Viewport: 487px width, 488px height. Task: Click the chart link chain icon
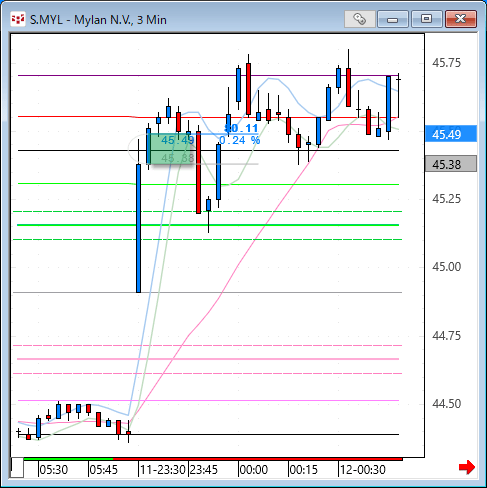[359, 19]
